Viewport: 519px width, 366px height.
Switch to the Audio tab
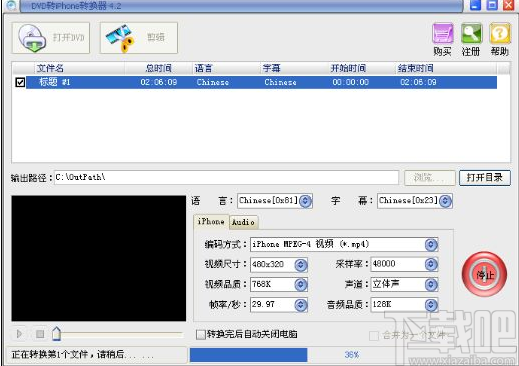(243, 222)
